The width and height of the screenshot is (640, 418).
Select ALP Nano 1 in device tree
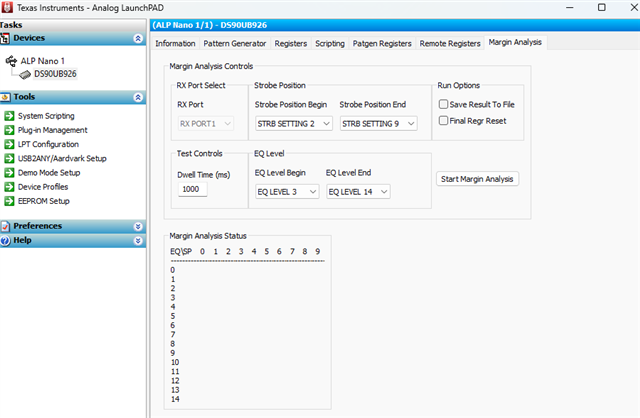42,61
